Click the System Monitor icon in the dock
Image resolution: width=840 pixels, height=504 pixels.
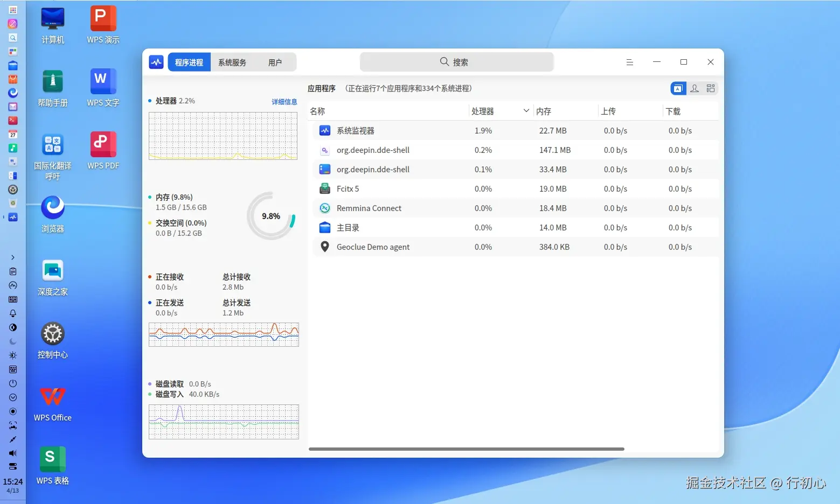tap(13, 217)
